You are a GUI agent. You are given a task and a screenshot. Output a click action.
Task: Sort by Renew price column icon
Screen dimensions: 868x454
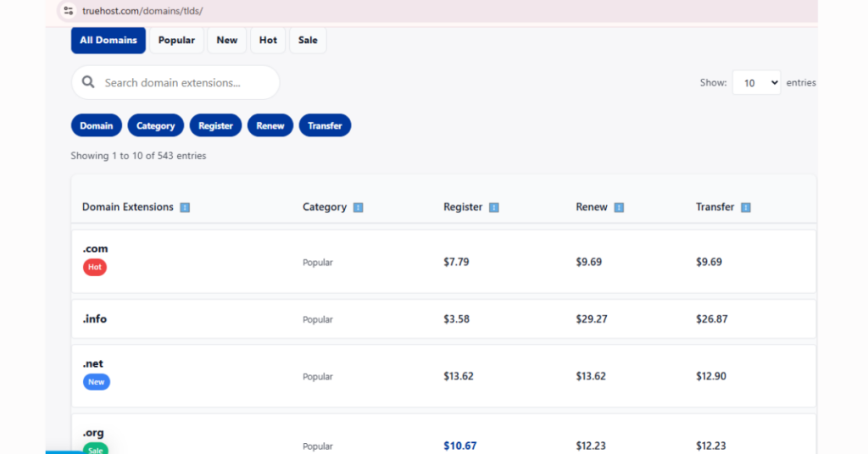pyautogui.click(x=619, y=208)
